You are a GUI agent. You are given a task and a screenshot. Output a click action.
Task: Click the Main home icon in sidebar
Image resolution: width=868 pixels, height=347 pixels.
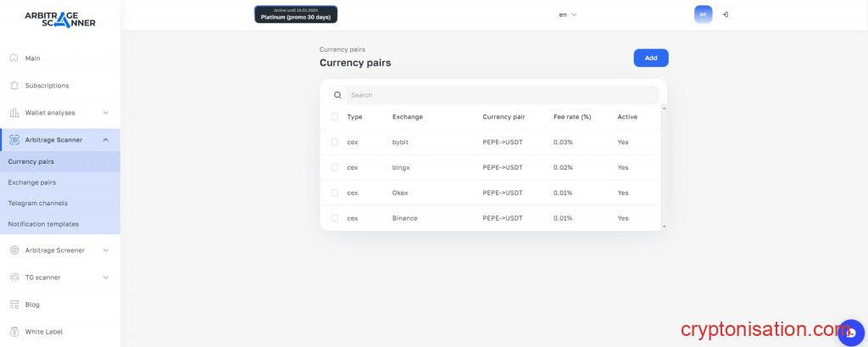point(14,59)
